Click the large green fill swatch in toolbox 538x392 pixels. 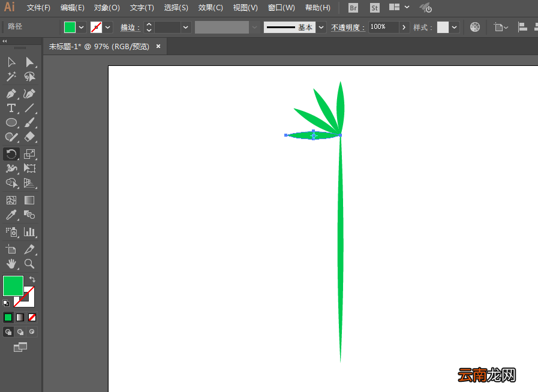pyautogui.click(x=13, y=286)
